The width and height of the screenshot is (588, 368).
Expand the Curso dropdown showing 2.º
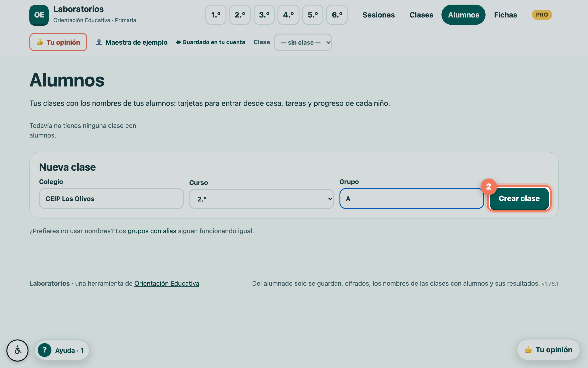[x=261, y=199]
